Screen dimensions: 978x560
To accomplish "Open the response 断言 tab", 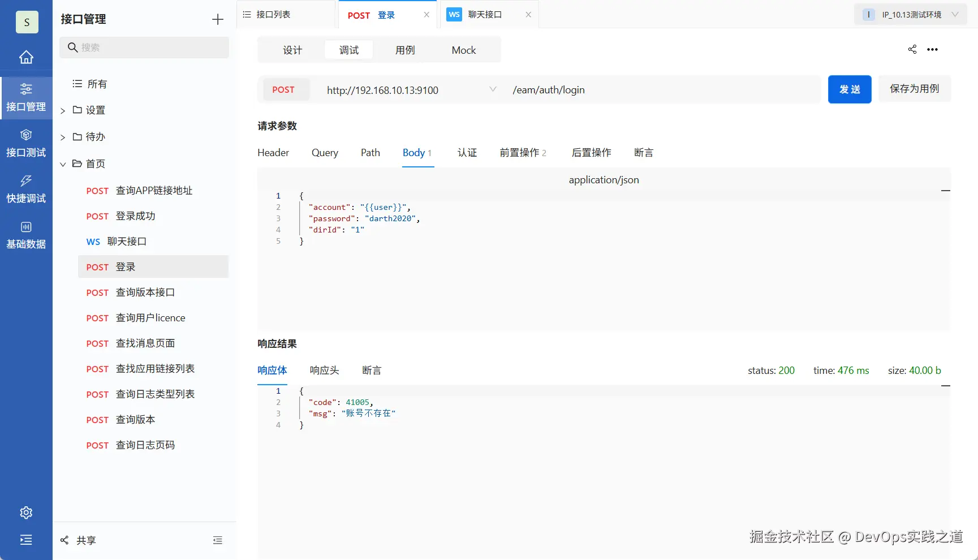I will pos(372,371).
